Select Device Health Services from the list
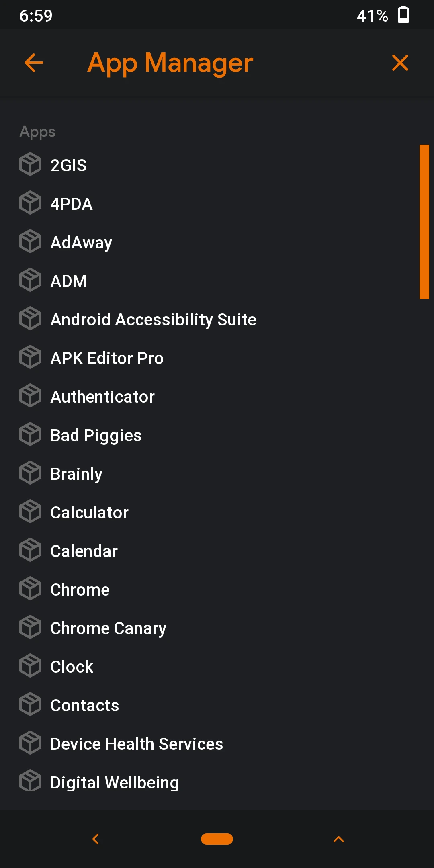Screen dimensions: 434x868 (137, 743)
